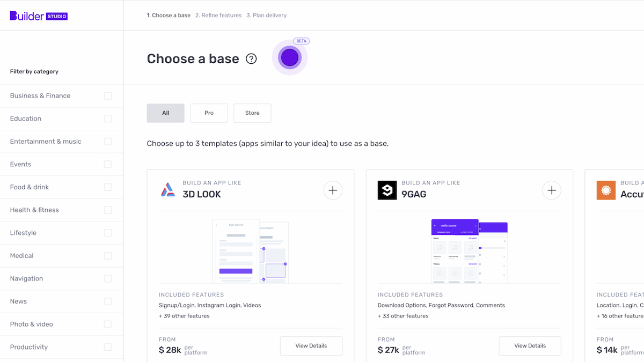Add the 9GAG template with plus
Image resolution: width=644 pixels, height=362 pixels.
(552, 190)
